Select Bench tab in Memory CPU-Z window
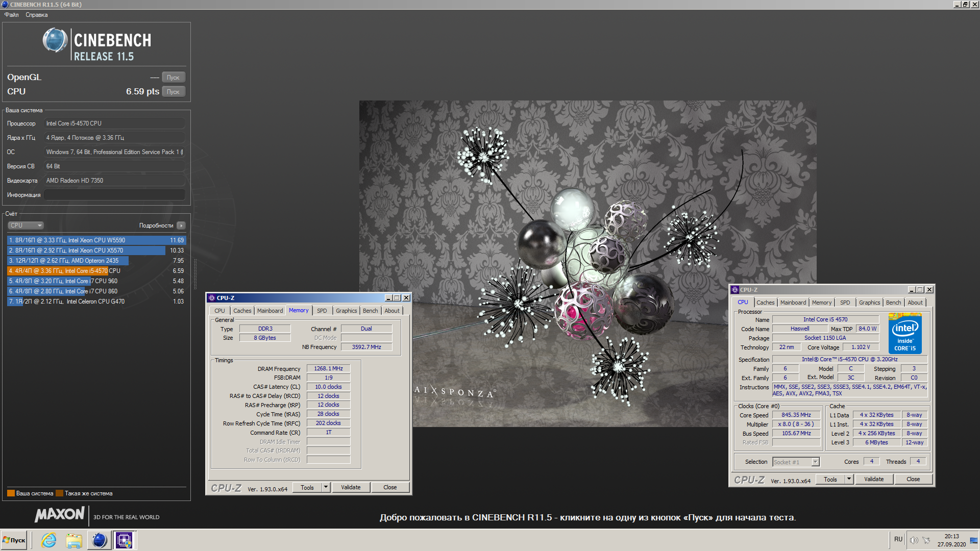The width and height of the screenshot is (980, 551). point(371,311)
